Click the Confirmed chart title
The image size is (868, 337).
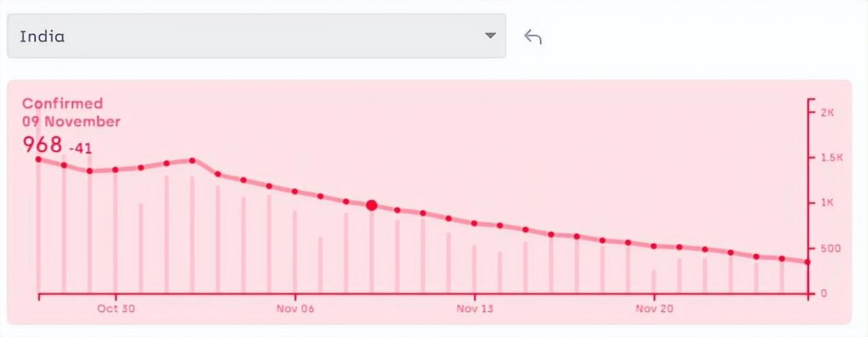(63, 103)
